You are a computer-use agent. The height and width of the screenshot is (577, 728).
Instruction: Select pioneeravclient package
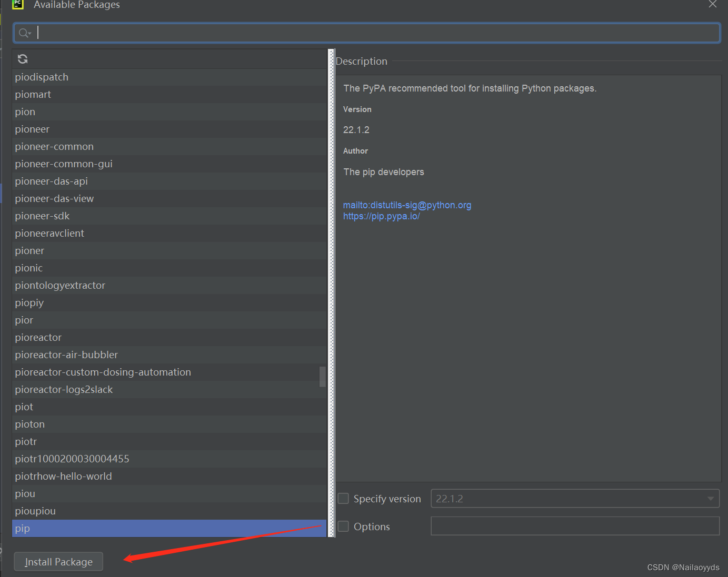pos(169,234)
